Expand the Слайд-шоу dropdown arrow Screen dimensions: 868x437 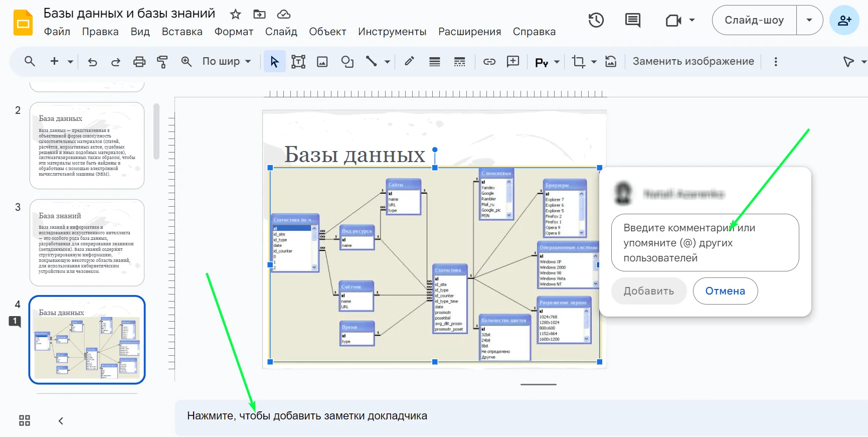click(x=809, y=20)
